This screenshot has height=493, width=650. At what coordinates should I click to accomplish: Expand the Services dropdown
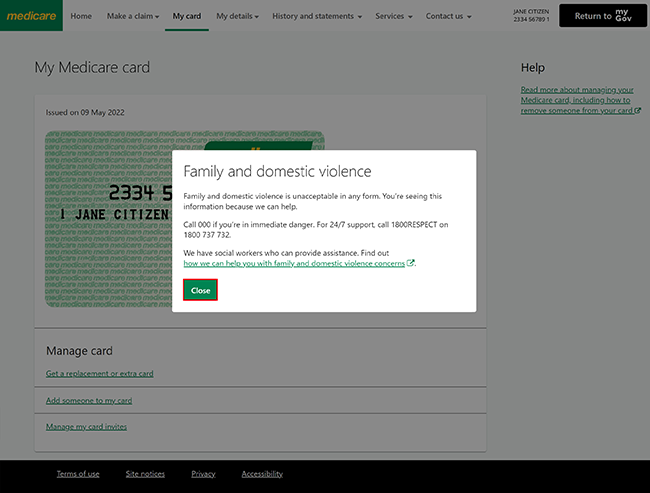point(394,16)
